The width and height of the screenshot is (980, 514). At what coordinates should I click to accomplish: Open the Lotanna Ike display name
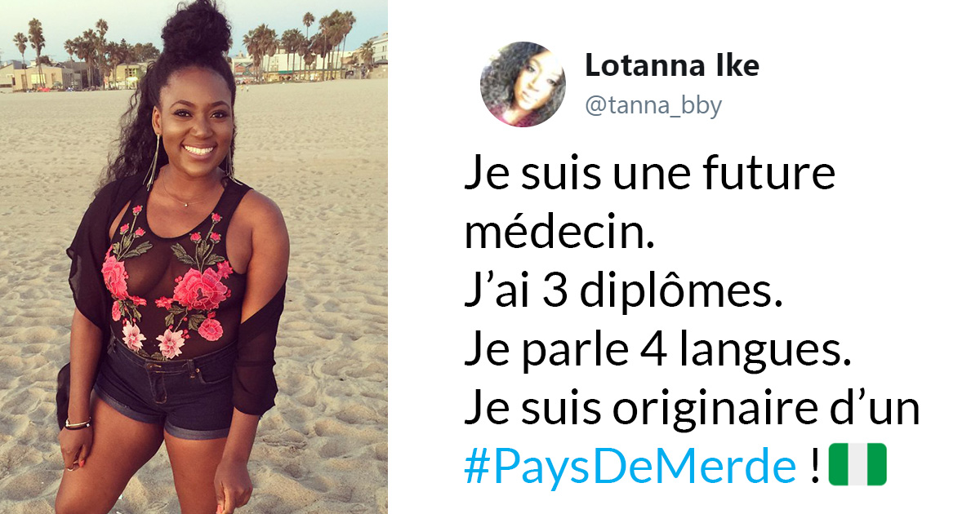click(x=672, y=66)
